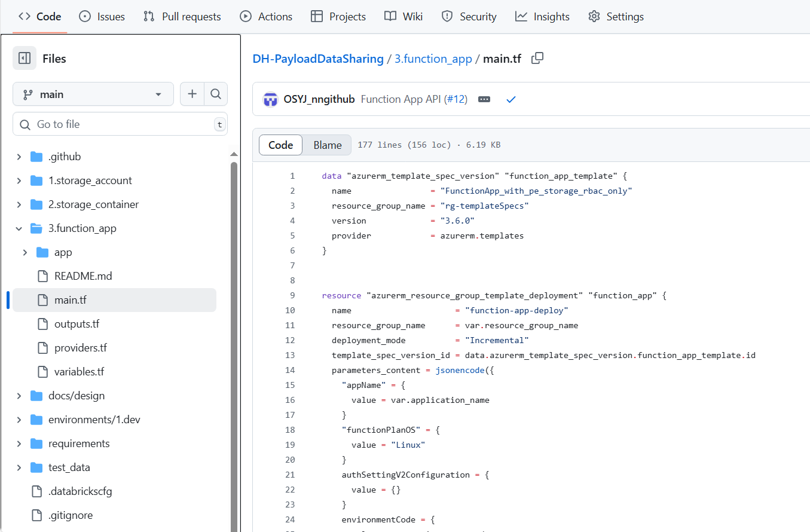Click line number 1 in the code
810x532 pixels.
[x=292, y=176]
